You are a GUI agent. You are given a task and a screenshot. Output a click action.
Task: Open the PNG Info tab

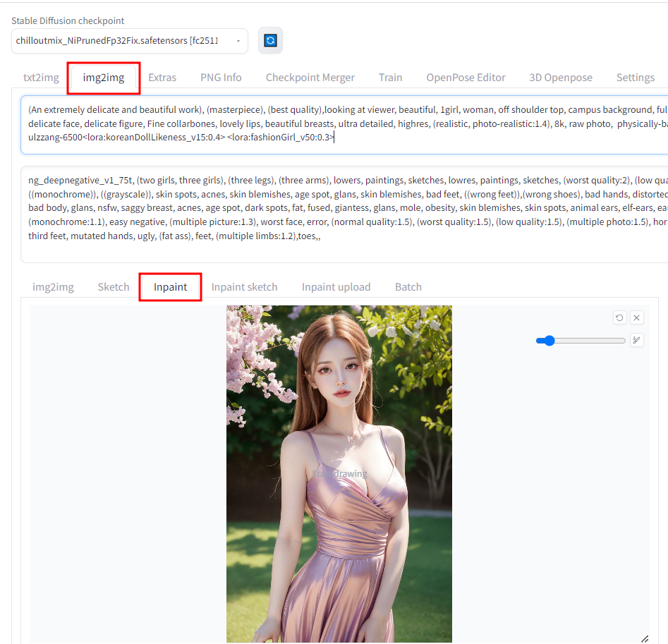click(x=221, y=78)
